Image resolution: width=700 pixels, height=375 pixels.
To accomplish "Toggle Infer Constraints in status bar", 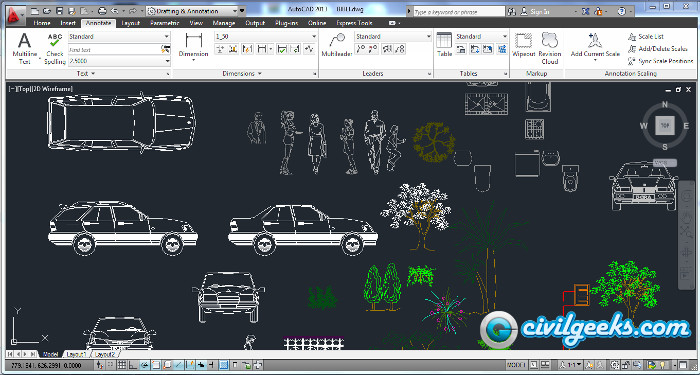I will 100,365.
